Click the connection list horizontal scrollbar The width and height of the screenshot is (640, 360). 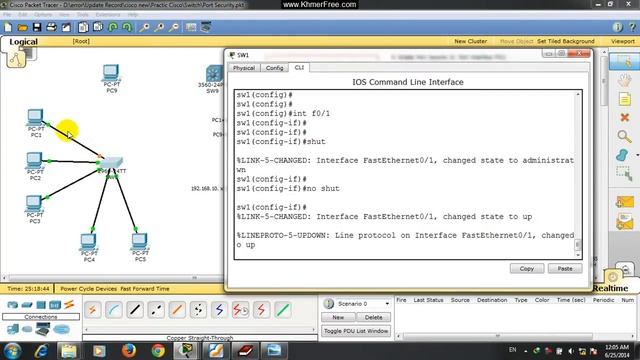(x=200, y=329)
